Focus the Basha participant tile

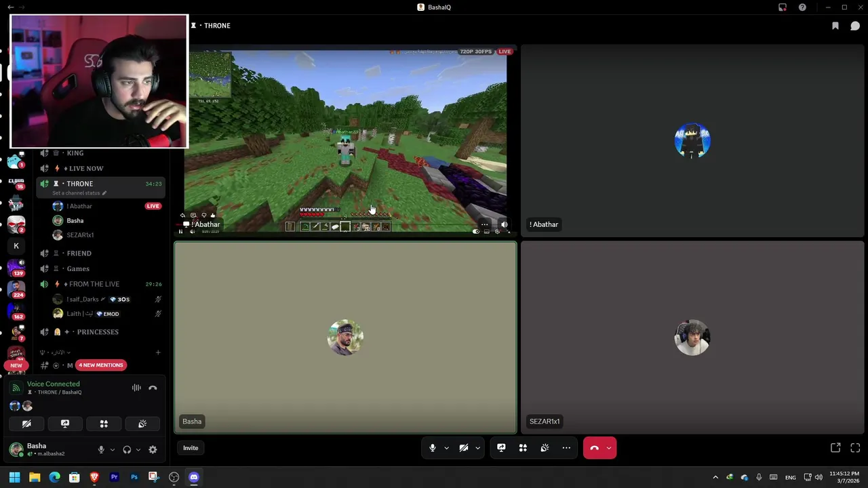point(345,337)
